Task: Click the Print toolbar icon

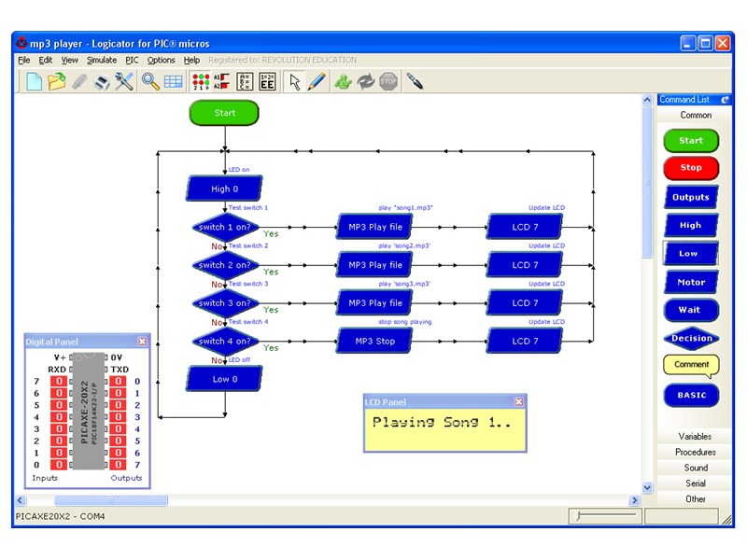Action: pos(102,82)
